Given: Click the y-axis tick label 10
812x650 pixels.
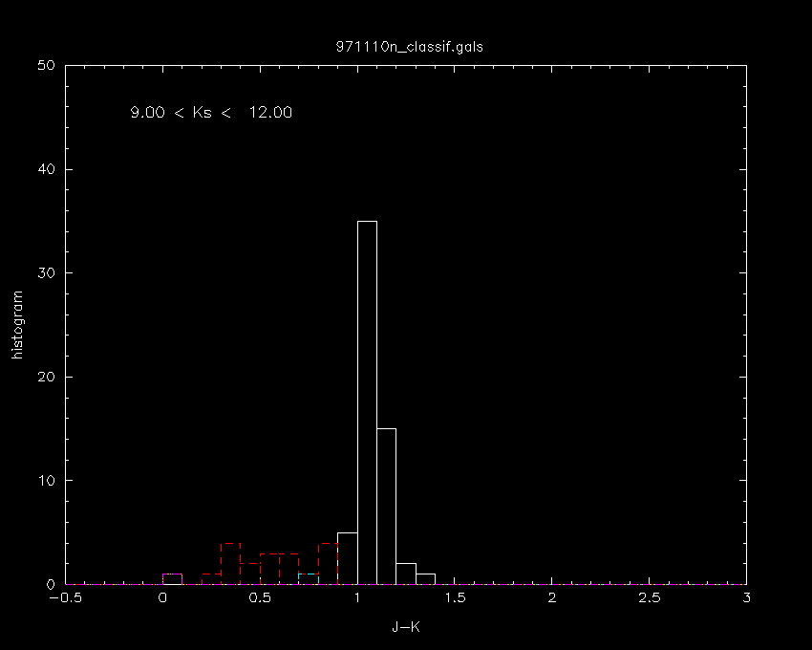Looking at the screenshot, I should pyautogui.click(x=47, y=481).
